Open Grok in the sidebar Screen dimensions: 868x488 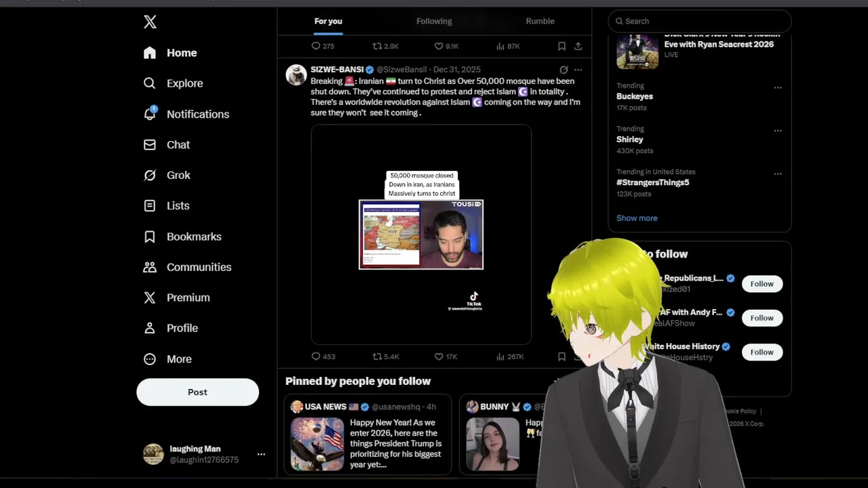coord(167,175)
